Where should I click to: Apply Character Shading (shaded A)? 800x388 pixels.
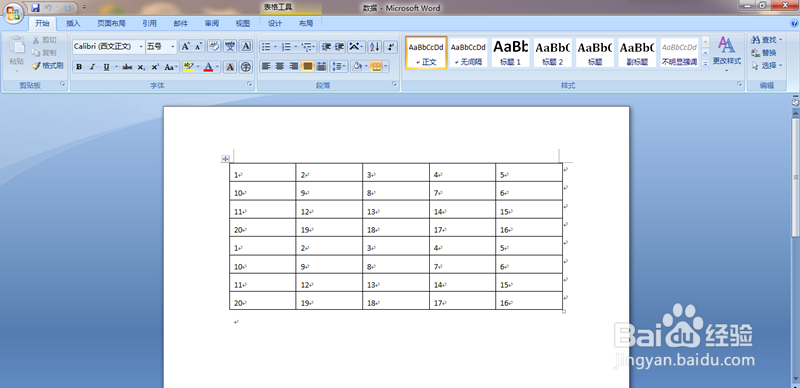230,67
